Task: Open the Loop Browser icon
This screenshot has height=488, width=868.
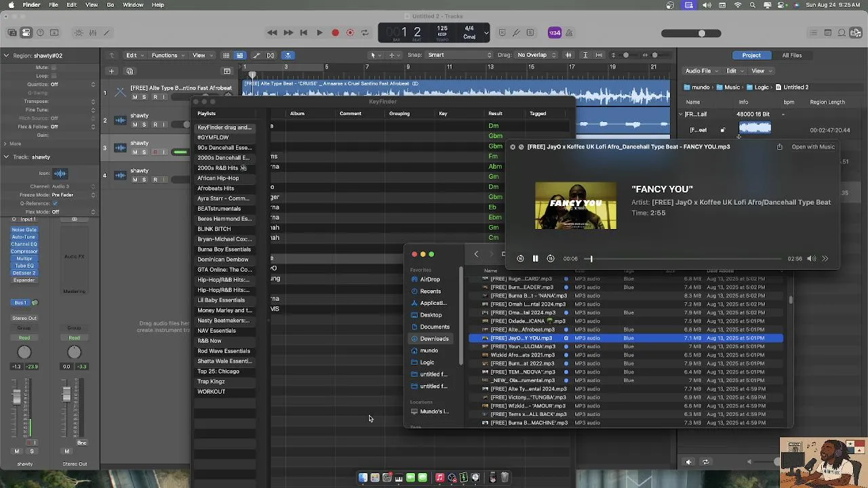Action: 842,33
